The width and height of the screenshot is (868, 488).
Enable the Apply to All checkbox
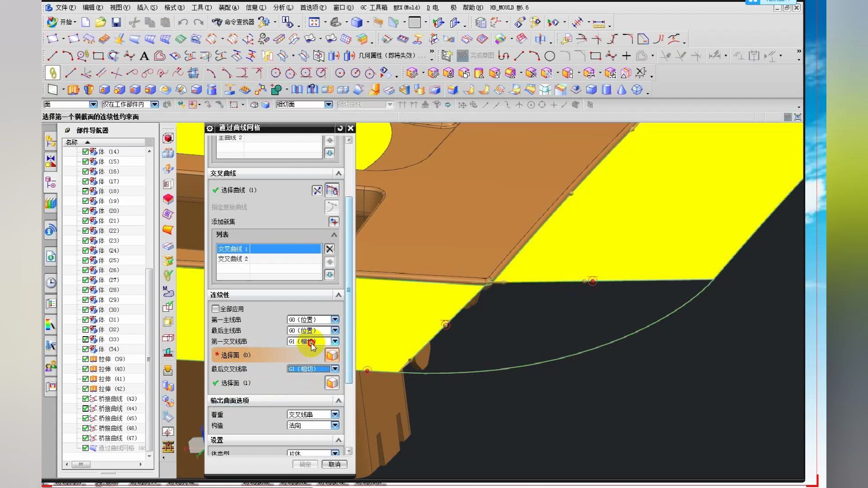(x=216, y=309)
